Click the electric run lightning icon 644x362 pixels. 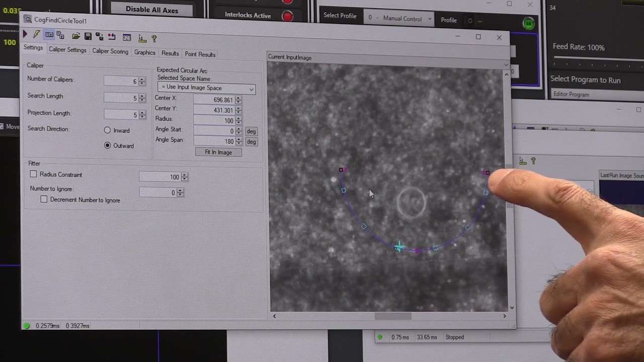coord(37,34)
